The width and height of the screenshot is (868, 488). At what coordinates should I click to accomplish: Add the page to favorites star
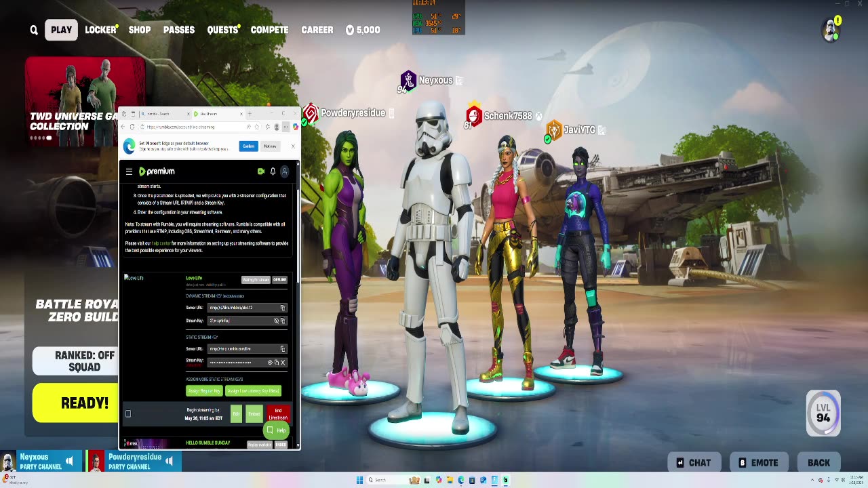tap(258, 127)
